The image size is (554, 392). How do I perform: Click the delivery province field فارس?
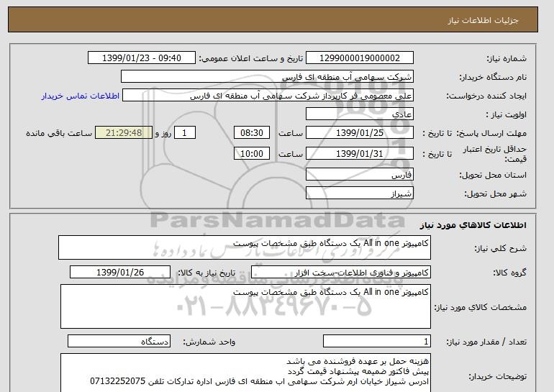[x=359, y=175]
